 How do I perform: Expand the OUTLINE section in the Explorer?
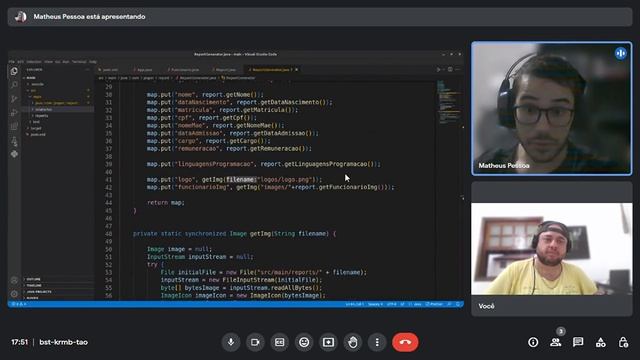click(x=58, y=279)
